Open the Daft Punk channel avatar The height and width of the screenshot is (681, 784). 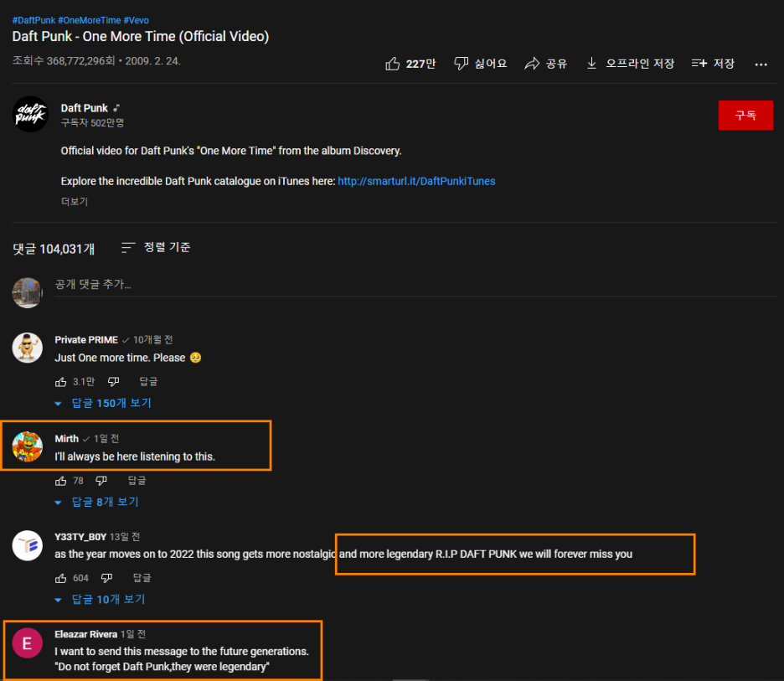coord(30,114)
